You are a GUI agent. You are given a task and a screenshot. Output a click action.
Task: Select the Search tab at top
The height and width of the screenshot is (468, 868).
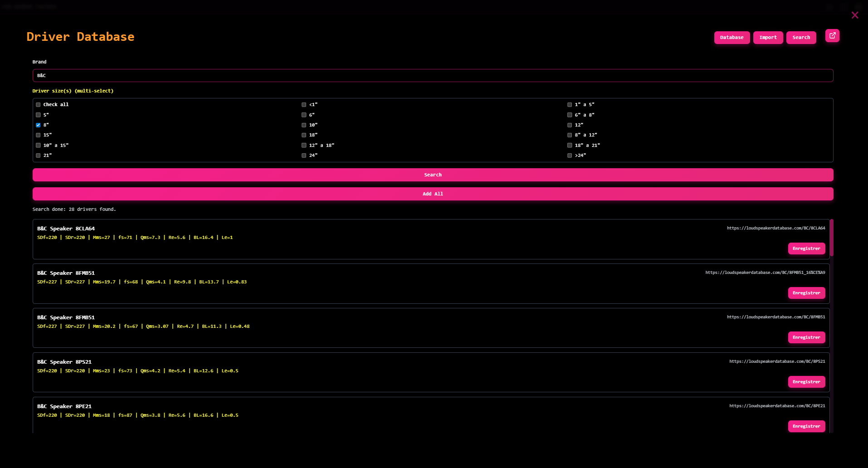[801, 38]
